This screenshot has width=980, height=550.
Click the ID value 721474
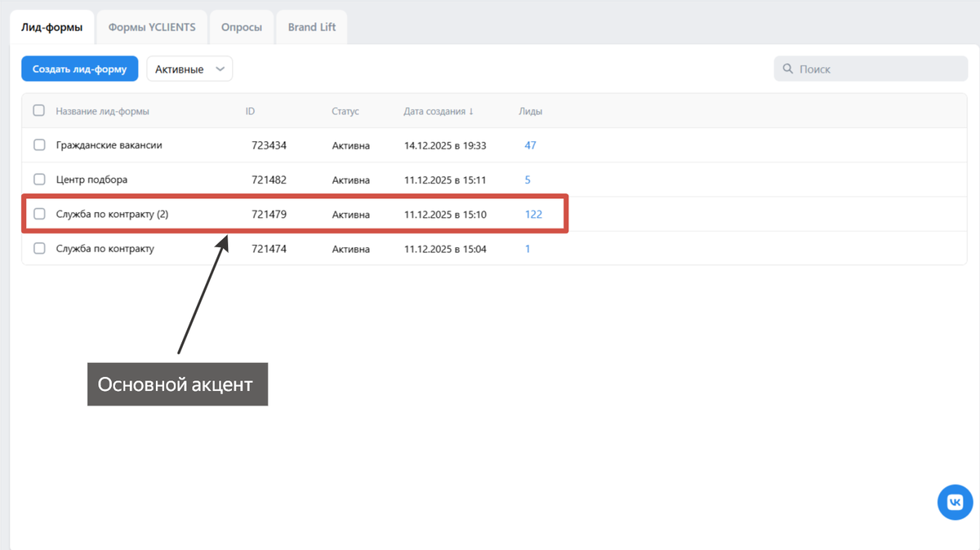[x=269, y=248]
